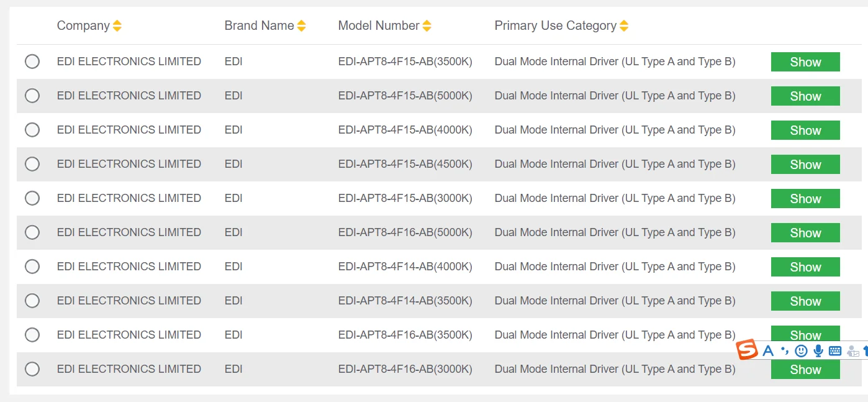The height and width of the screenshot is (402, 868).
Task: Select radio for EDI-APT8-4F14-AB(4000K) row
Action: point(32,267)
